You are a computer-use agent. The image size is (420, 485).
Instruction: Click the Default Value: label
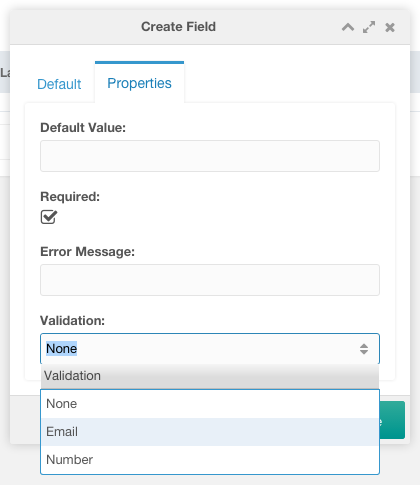point(83,128)
